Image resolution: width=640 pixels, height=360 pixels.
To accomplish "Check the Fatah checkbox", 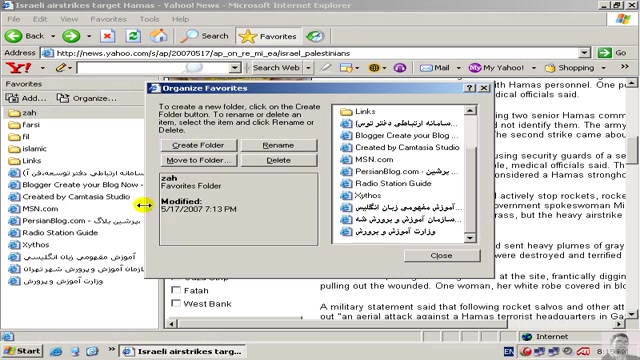I will pos(176,290).
